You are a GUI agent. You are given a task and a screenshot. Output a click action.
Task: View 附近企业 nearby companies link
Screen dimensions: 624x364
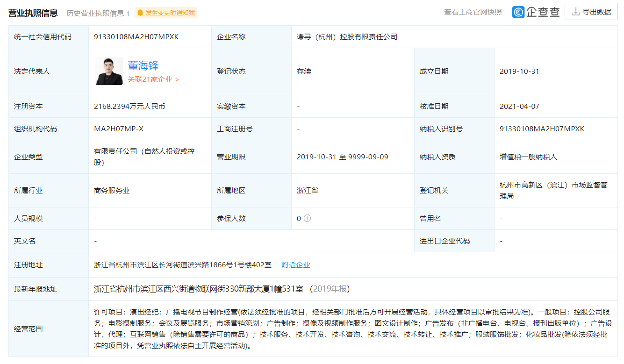(x=296, y=264)
